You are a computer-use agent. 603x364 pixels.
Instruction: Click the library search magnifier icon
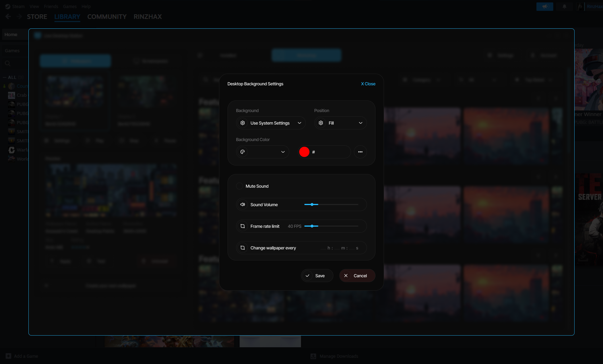[8, 63]
